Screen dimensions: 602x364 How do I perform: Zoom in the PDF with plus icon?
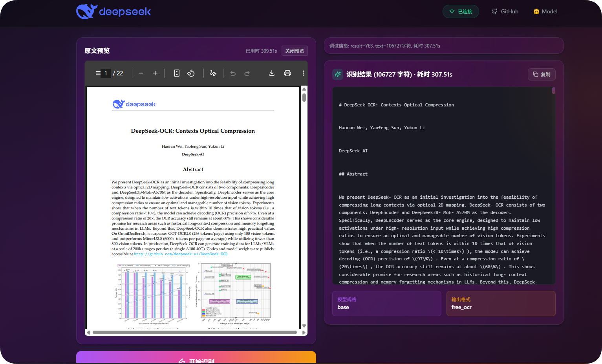coord(155,73)
